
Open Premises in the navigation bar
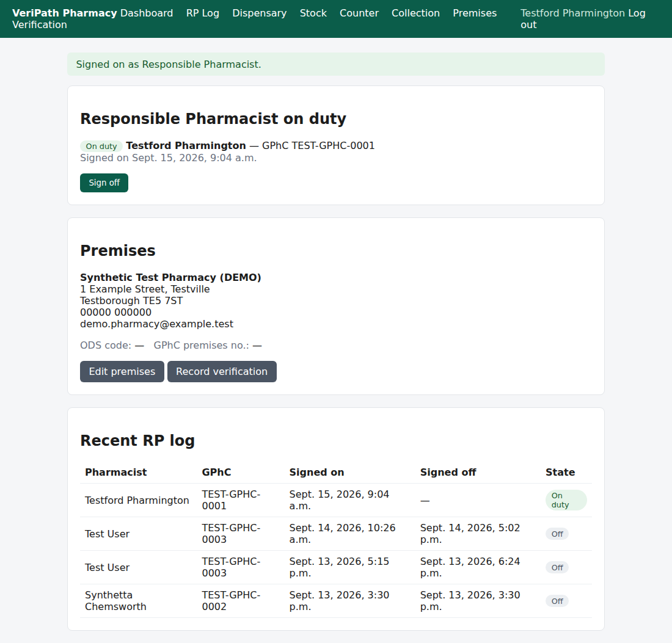[475, 13]
